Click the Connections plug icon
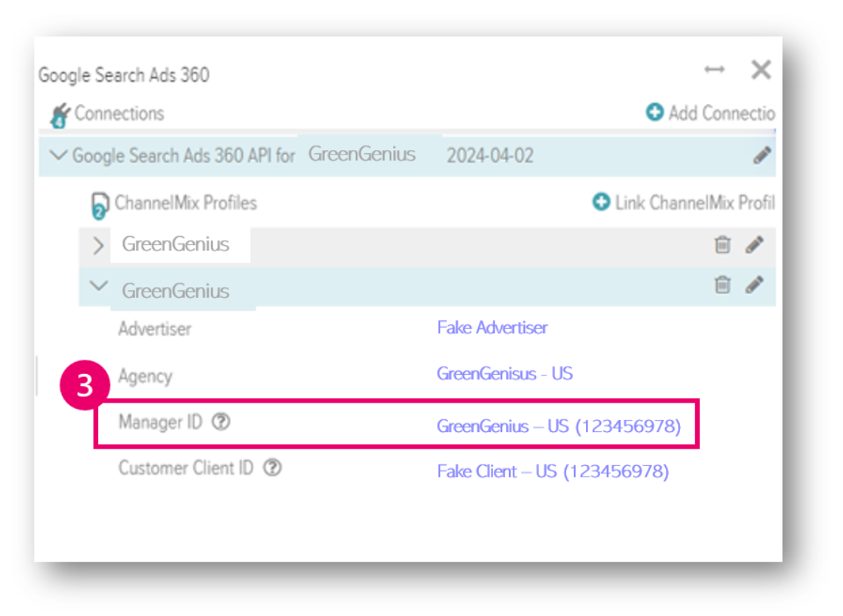Viewport: 843px width, 616px height. (60, 115)
